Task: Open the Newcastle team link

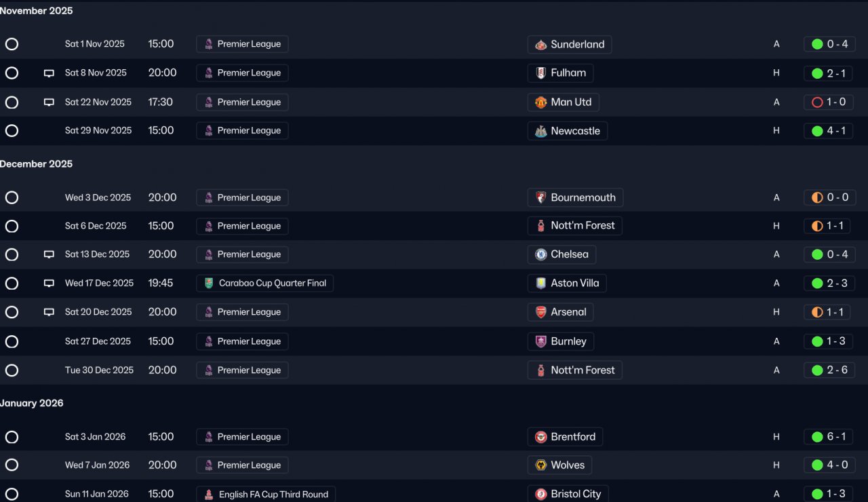Action: tap(575, 131)
